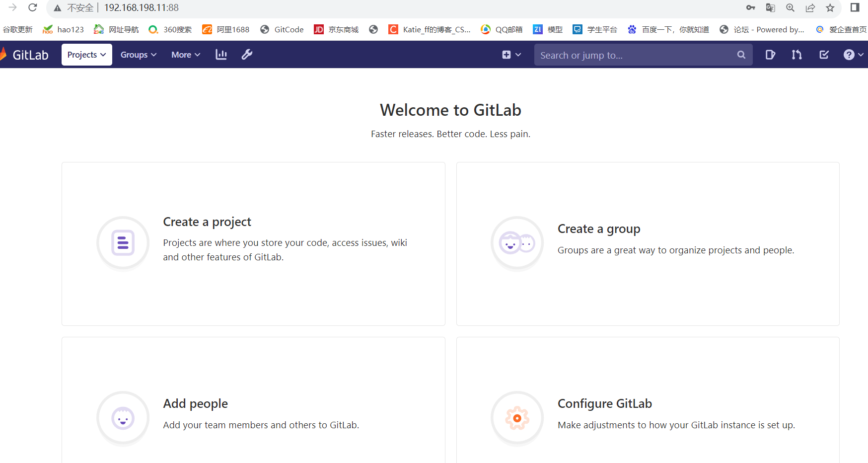
Task: Open the Merge requests icon
Action: pyautogui.click(x=797, y=55)
